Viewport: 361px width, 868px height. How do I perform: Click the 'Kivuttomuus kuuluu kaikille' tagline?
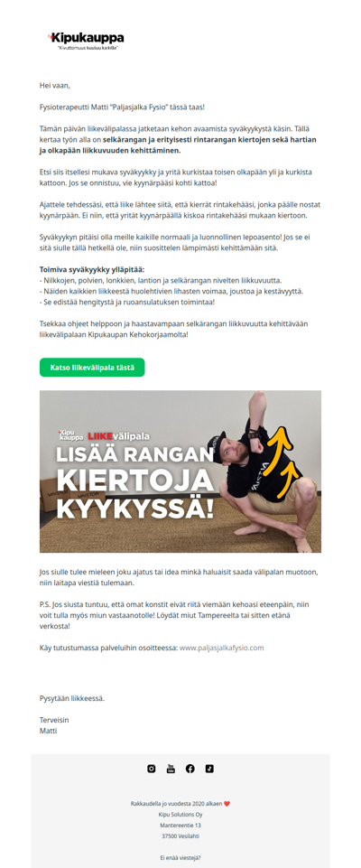click(x=88, y=49)
